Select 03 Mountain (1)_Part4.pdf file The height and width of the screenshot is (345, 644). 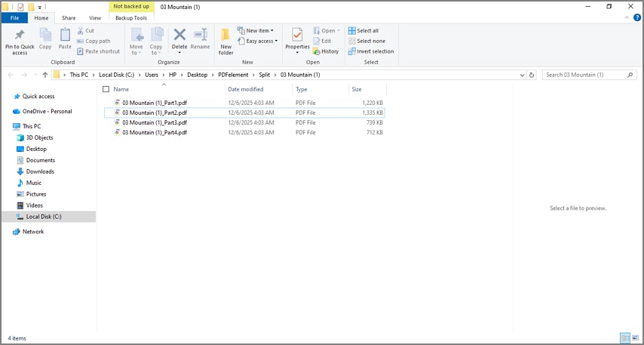(x=244, y=132)
